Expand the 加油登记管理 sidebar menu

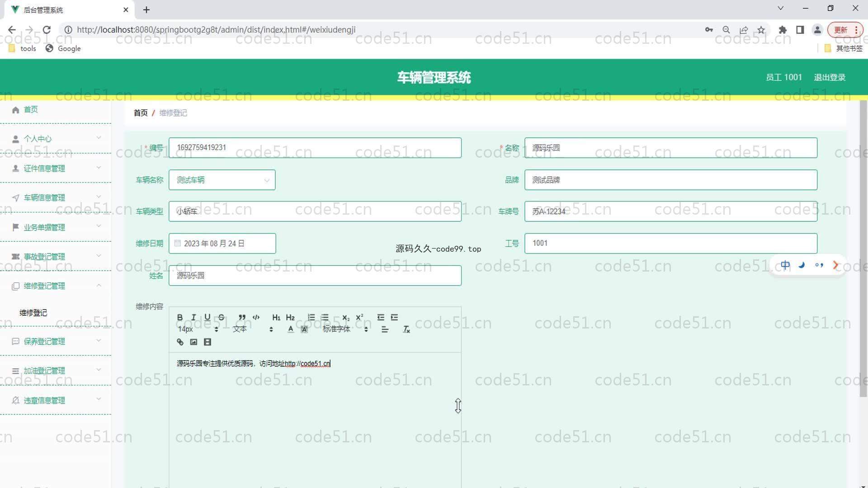point(56,371)
